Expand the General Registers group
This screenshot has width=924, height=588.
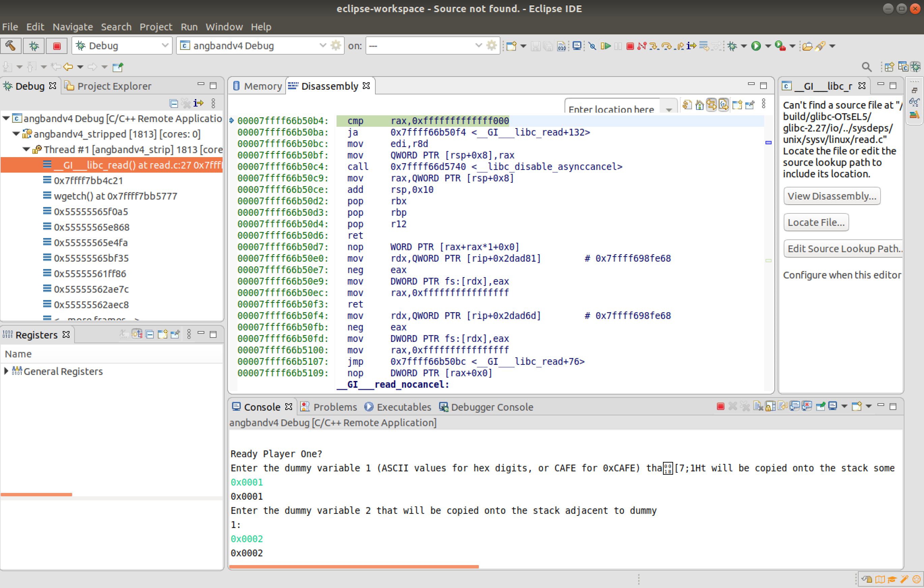click(6, 371)
